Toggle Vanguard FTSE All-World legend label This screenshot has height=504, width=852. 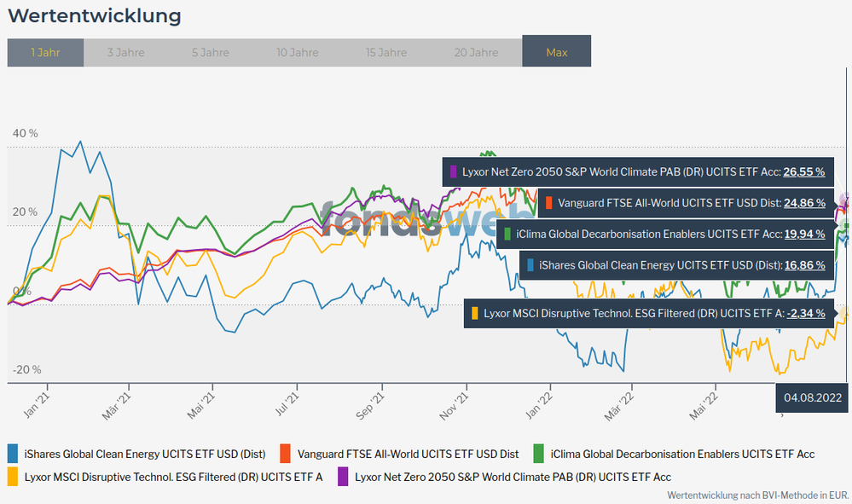(x=408, y=453)
